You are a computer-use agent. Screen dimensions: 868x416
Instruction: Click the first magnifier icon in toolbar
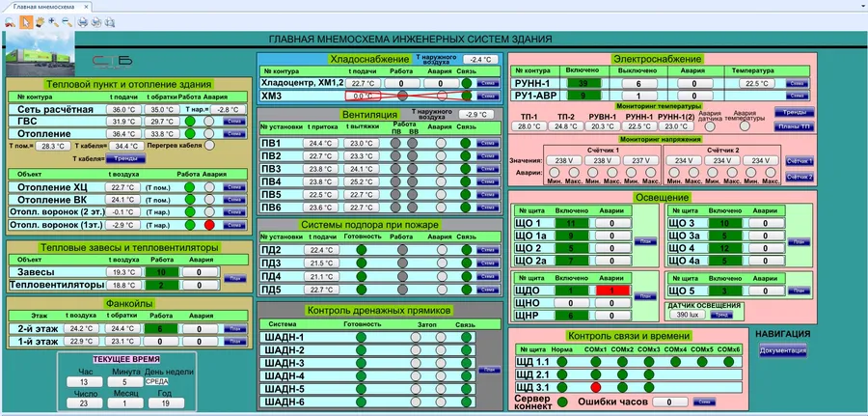click(10, 20)
